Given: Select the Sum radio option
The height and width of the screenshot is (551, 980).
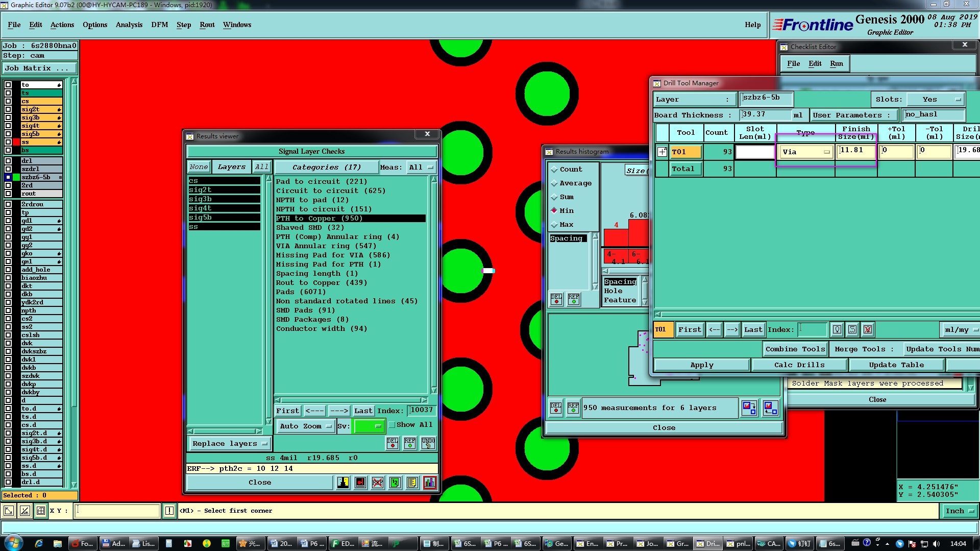Looking at the screenshot, I should tap(554, 197).
